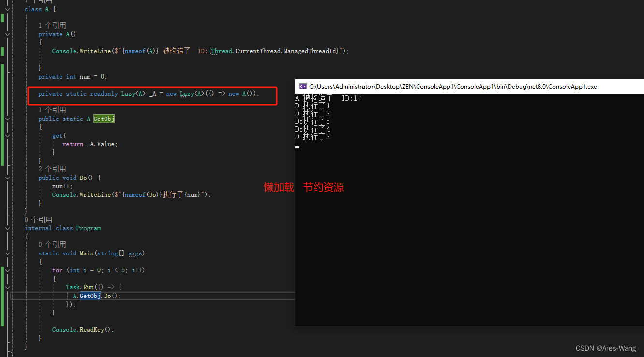Click the 'num++;' statement

point(62,186)
